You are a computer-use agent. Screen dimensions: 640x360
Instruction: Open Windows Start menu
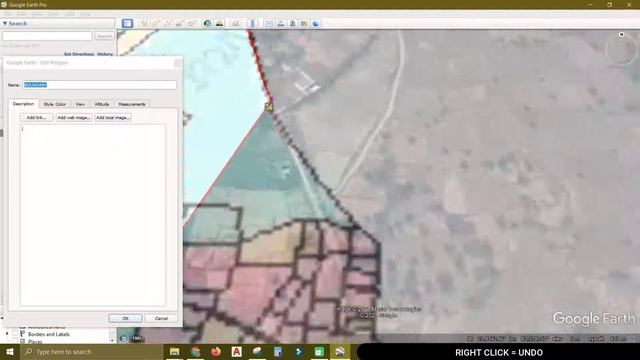[x=10, y=351]
